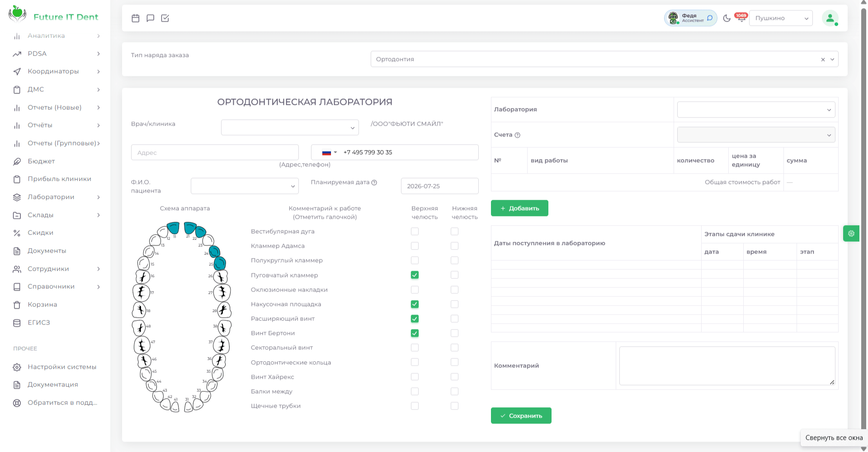This screenshot has width=868, height=452.
Task: Uncheck Накусочная площадка upper jaw checkbox
Action: coord(415,304)
